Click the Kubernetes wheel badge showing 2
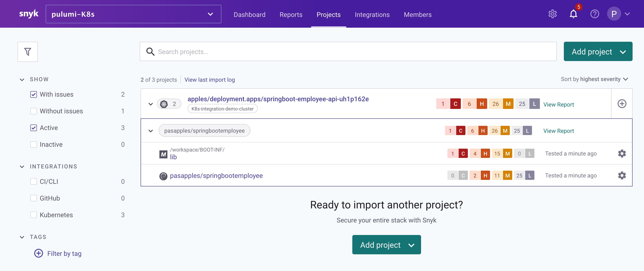Image resolution: width=644 pixels, height=271 pixels. (x=169, y=104)
